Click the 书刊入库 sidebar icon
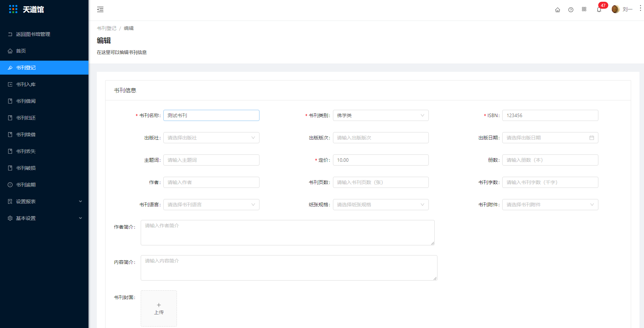Viewport: 644px width, 328px height. point(10,84)
